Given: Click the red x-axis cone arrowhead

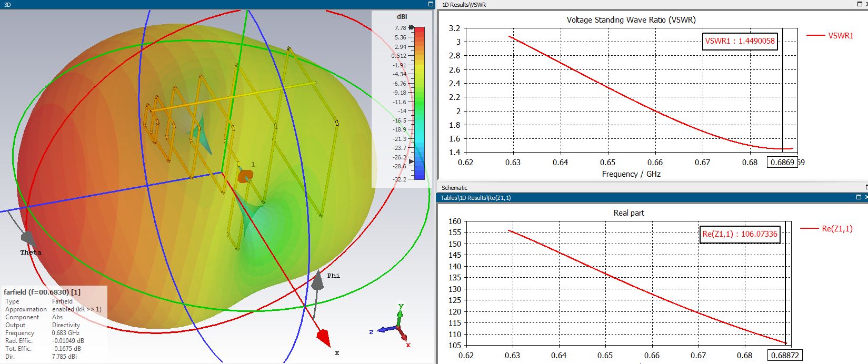Looking at the screenshot, I should click(x=324, y=337).
